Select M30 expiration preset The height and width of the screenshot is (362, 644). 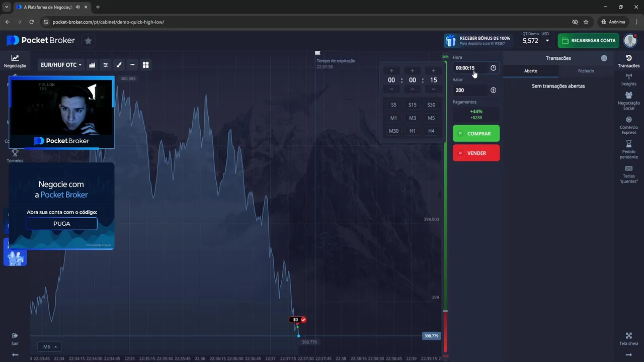coord(393,131)
